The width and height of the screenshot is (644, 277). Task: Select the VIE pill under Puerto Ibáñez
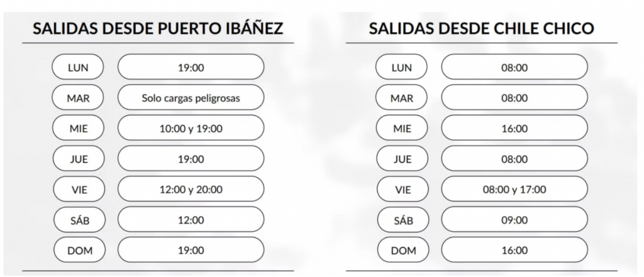[78, 190]
